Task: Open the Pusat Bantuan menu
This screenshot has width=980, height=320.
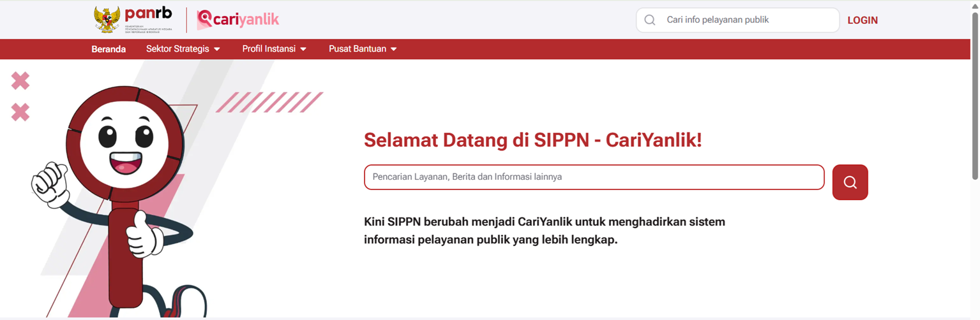Action: (363, 49)
